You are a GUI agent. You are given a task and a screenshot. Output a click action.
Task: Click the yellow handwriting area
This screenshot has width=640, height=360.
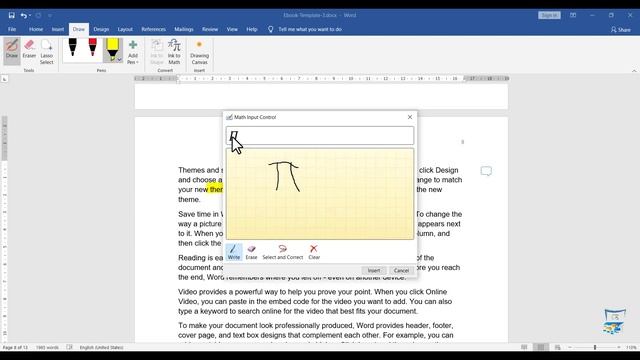coord(320,194)
